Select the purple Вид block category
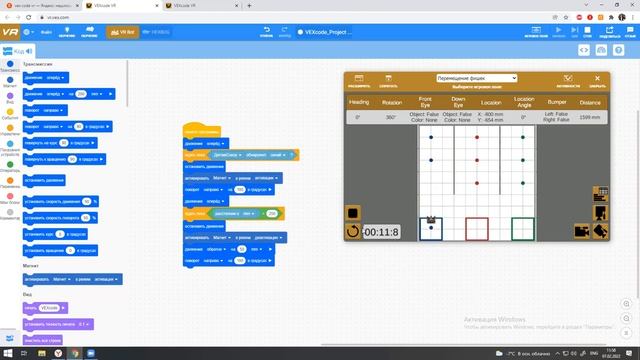The image size is (640, 360). 10,98
